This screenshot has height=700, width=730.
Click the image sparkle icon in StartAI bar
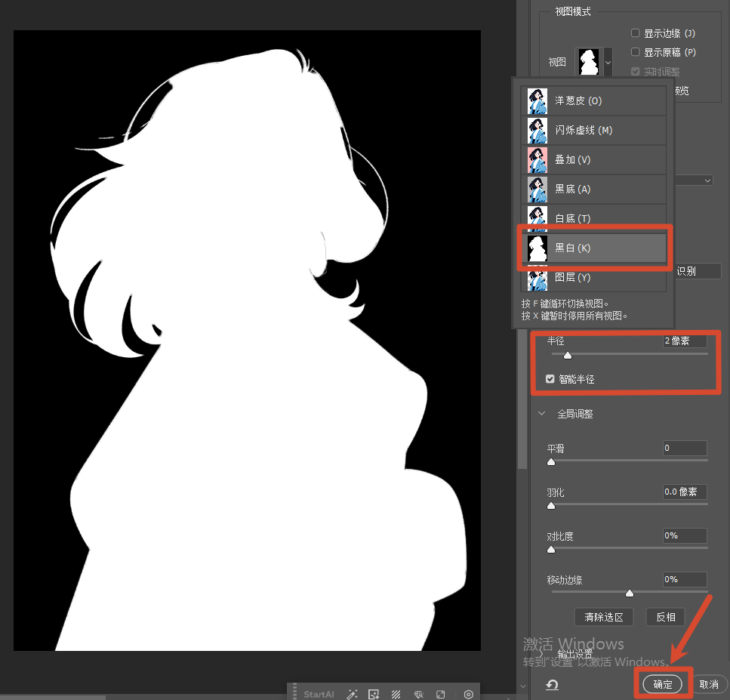pyautogui.click(x=373, y=694)
